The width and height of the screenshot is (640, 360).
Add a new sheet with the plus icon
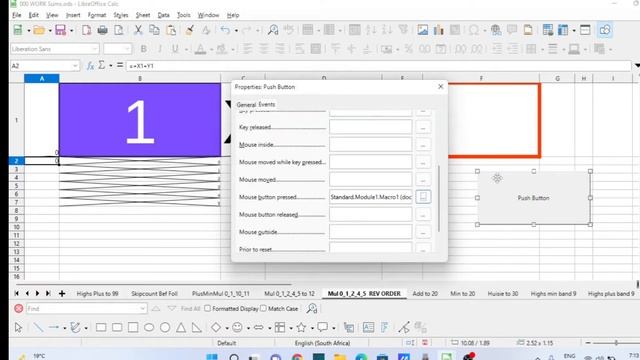(62, 293)
